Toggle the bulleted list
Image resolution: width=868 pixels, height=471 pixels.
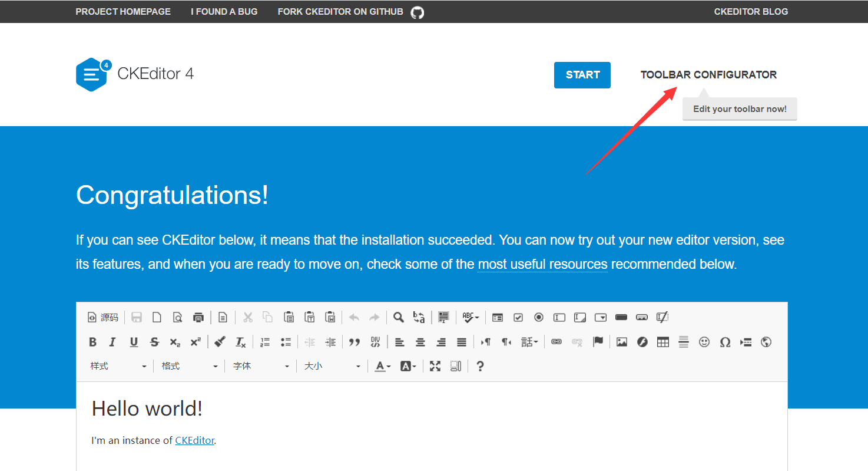tap(286, 342)
